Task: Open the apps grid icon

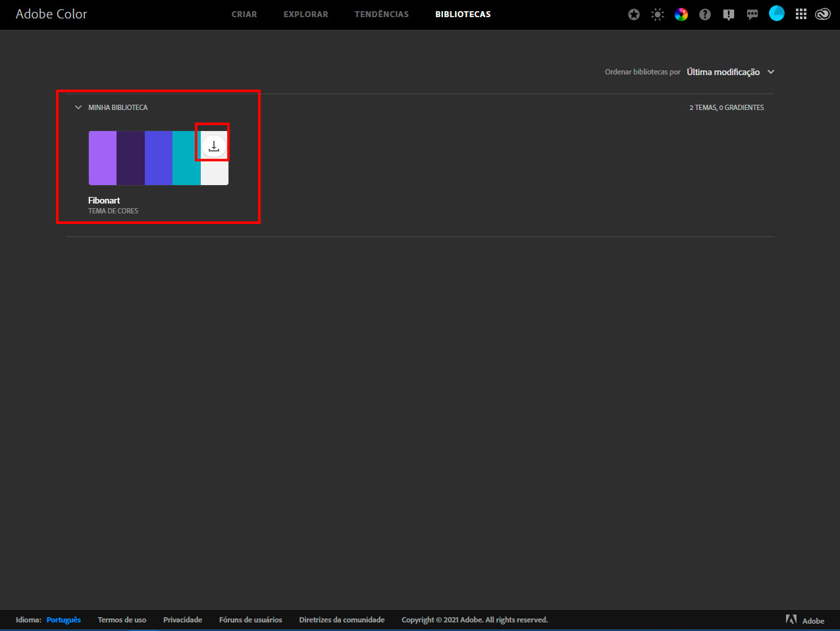Action: [801, 14]
